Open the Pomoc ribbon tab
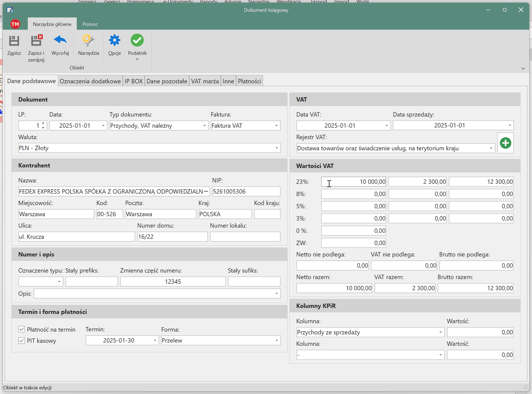 pos(90,24)
